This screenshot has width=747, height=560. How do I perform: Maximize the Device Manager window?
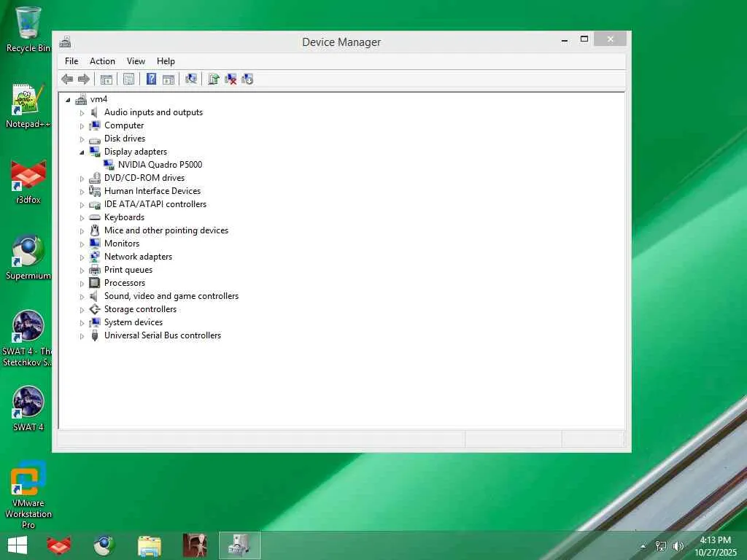point(584,39)
